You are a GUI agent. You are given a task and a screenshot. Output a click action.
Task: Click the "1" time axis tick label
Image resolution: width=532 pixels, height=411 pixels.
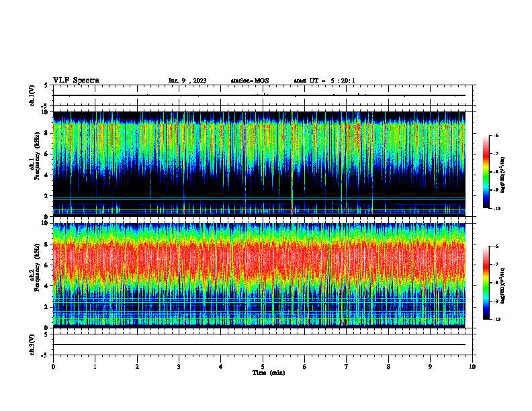[95, 367]
